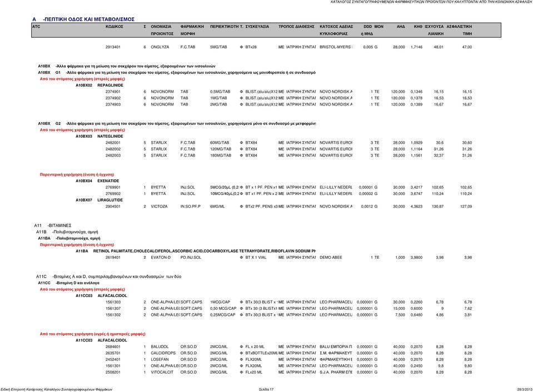Image resolution: width=533 pixels, height=392 pixels.
Task: Click the strength '0,5MG/TAB' for NOVONORM
Action: 220,92
